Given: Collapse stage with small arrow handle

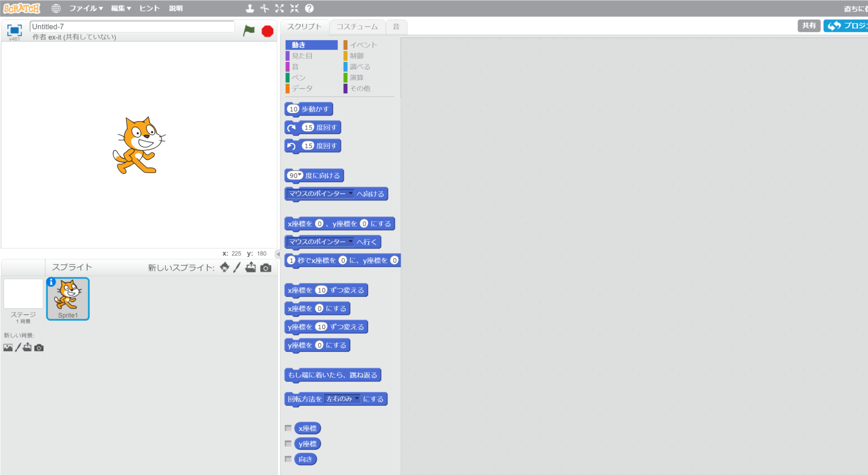Looking at the screenshot, I should 278,254.
